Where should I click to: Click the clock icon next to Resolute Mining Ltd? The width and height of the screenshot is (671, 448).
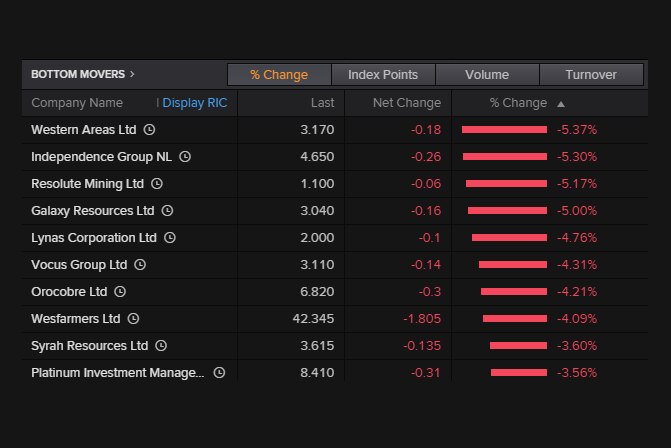pyautogui.click(x=157, y=184)
